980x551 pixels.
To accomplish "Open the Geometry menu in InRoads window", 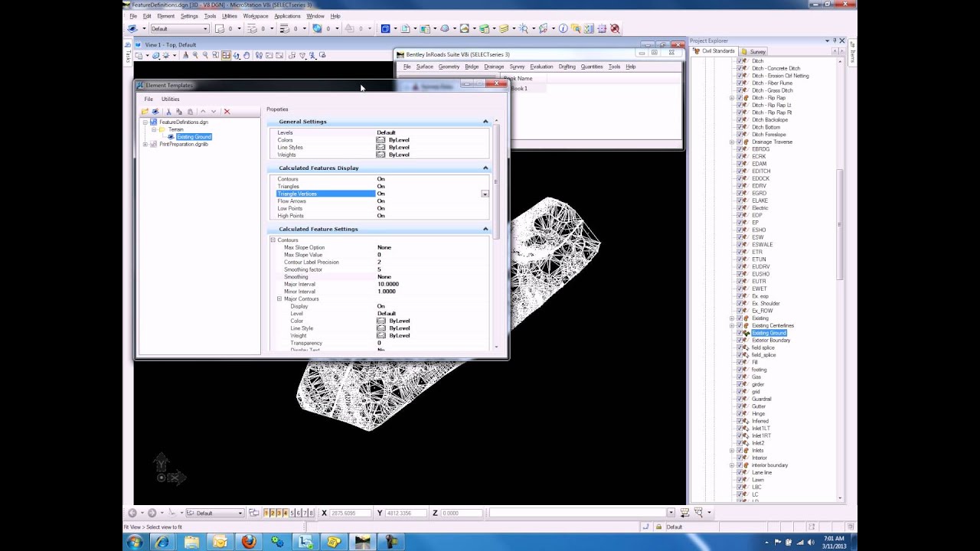I will pos(449,67).
